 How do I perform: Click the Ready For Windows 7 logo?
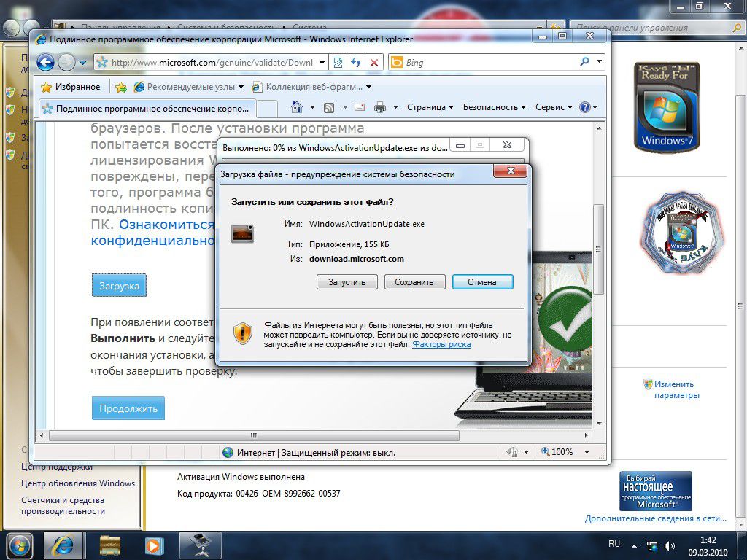[x=667, y=108]
